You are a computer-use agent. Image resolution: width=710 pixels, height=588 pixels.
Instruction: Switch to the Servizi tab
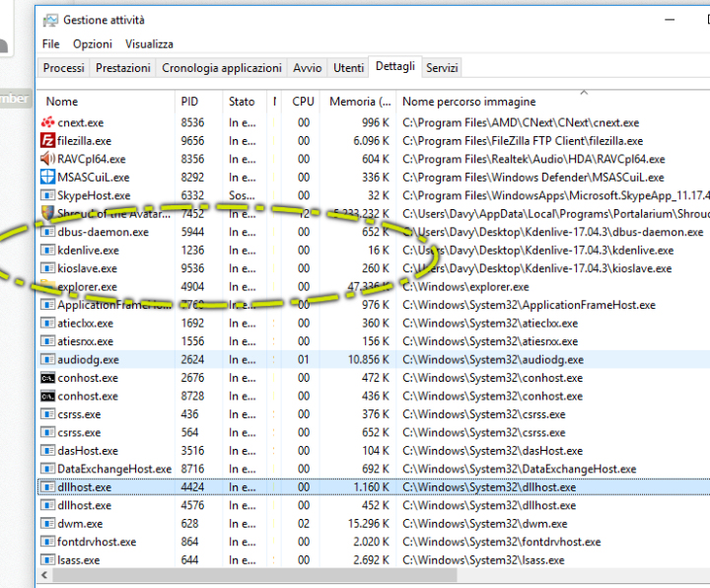(442, 68)
